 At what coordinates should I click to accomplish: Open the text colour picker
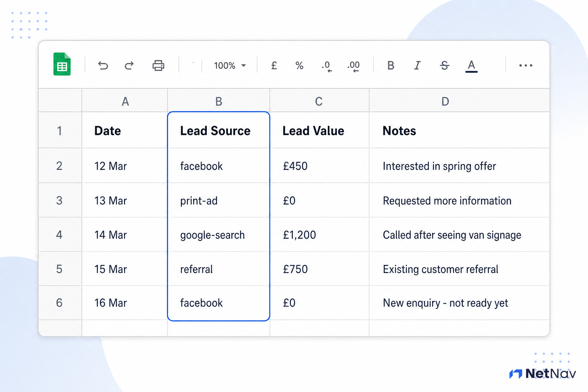472,66
